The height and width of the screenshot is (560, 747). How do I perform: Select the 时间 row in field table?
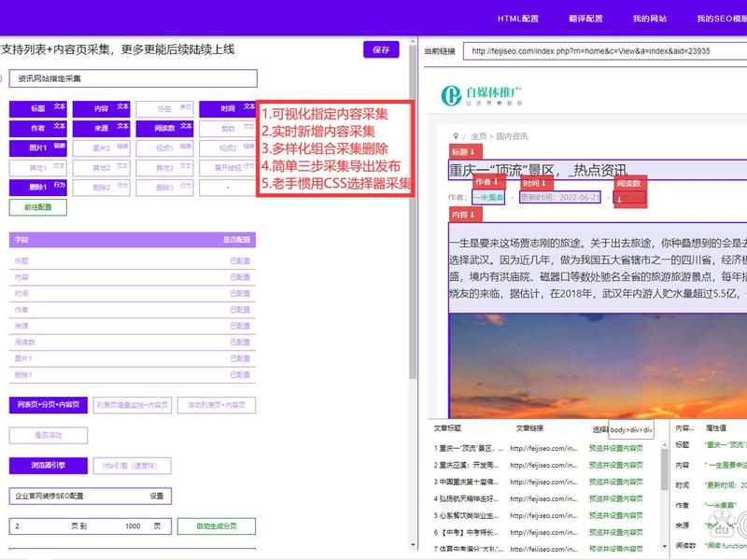(133, 293)
